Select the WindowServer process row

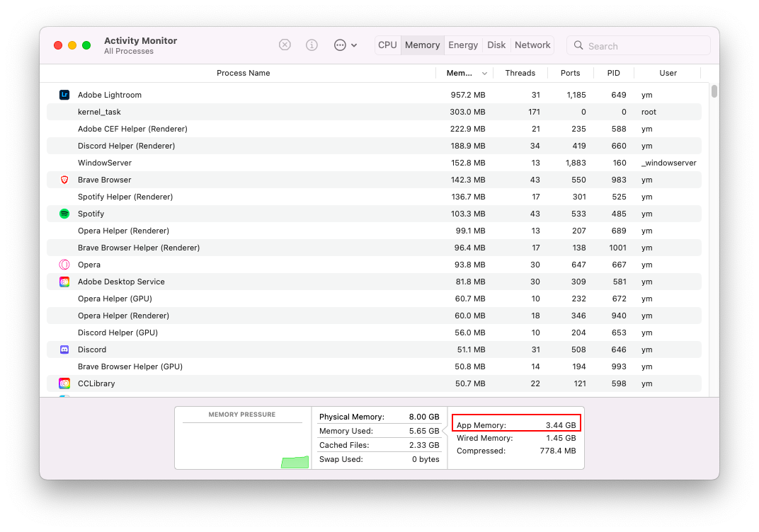374,163
